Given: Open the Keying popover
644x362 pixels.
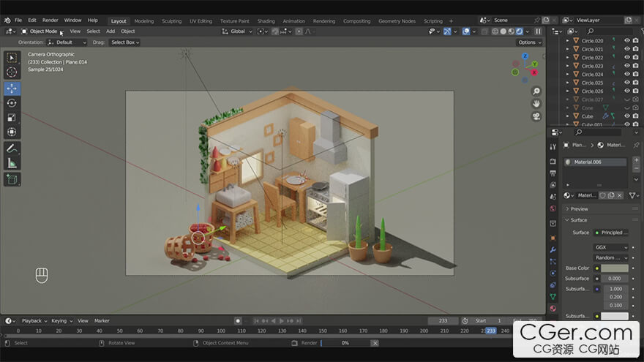Looking at the screenshot, I should (61, 320).
